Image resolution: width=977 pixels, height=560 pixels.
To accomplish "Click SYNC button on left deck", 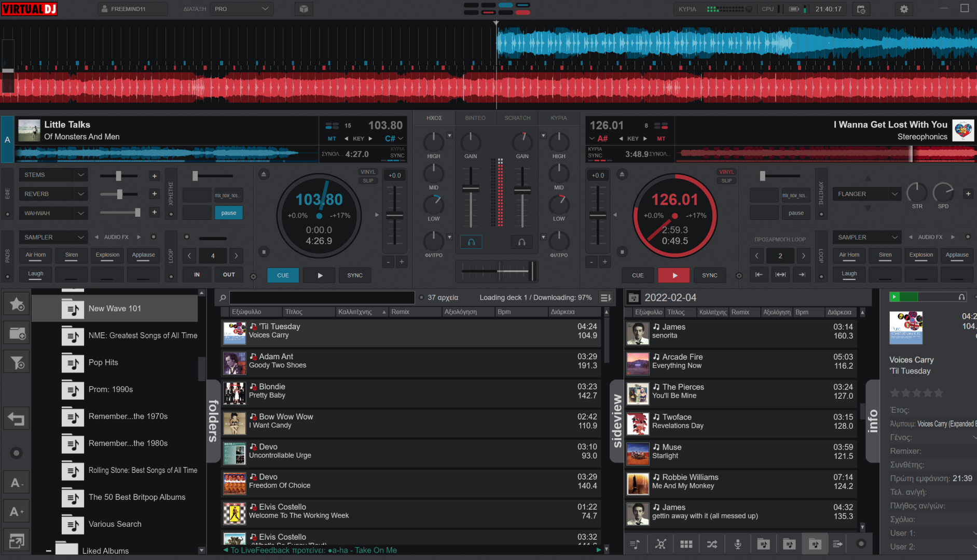I will click(355, 275).
